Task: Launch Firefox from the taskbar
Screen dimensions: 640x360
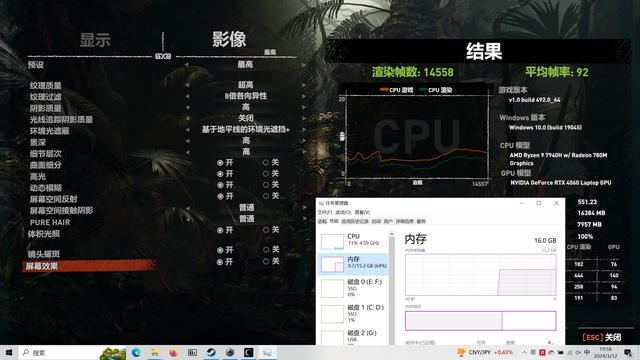Action: (x=173, y=353)
